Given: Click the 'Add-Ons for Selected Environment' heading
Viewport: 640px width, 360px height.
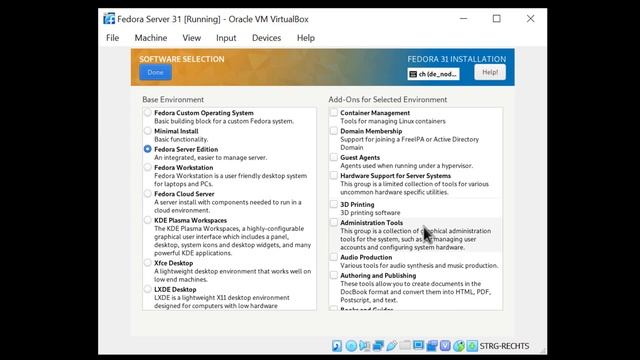Looking at the screenshot, I should (x=388, y=100).
